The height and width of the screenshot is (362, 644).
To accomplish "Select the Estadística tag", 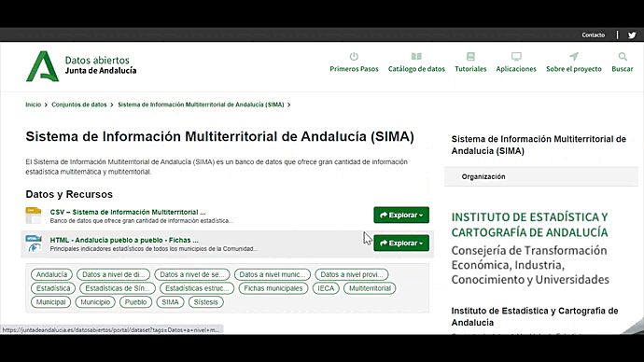I will [x=53, y=288].
